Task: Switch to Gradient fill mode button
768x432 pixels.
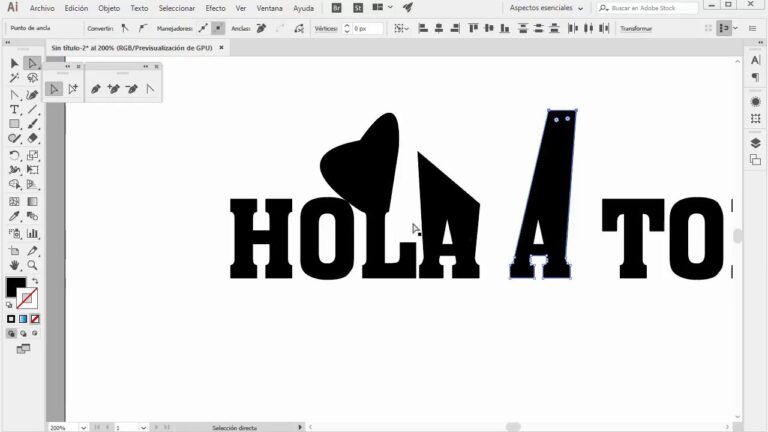Action: pos(23,319)
